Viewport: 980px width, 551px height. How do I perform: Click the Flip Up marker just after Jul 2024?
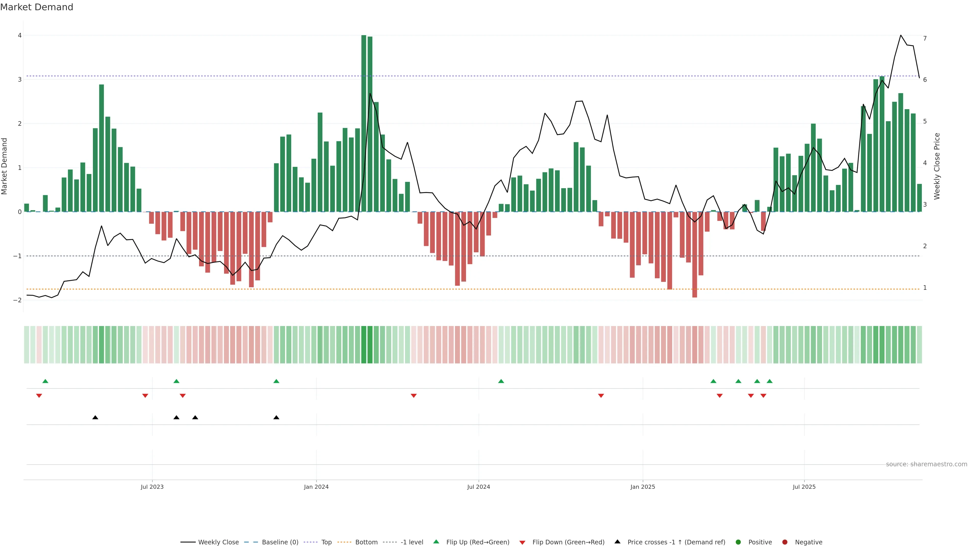tap(501, 381)
